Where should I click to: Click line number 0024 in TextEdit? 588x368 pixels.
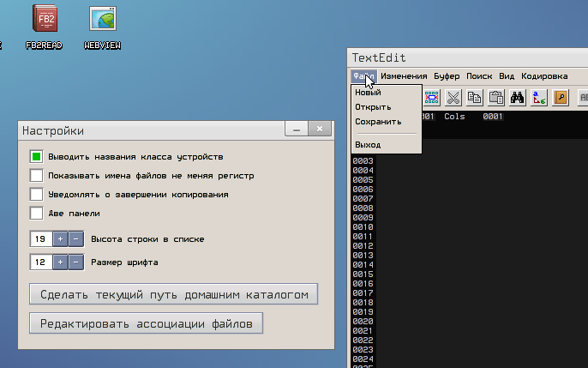[363, 359]
